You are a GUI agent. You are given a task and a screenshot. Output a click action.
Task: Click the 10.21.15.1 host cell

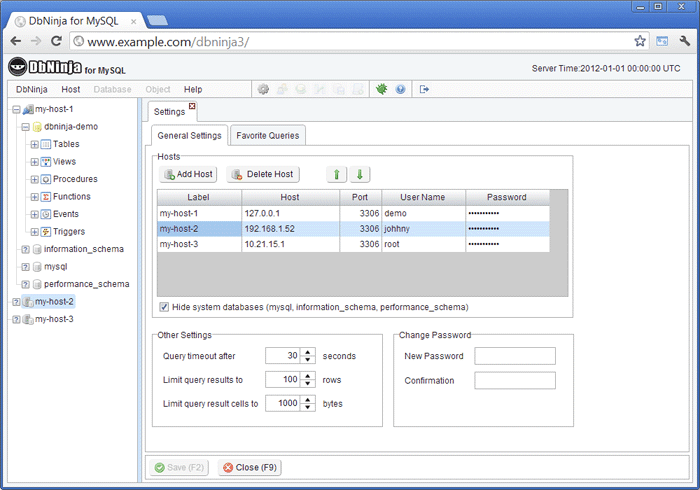tap(290, 244)
